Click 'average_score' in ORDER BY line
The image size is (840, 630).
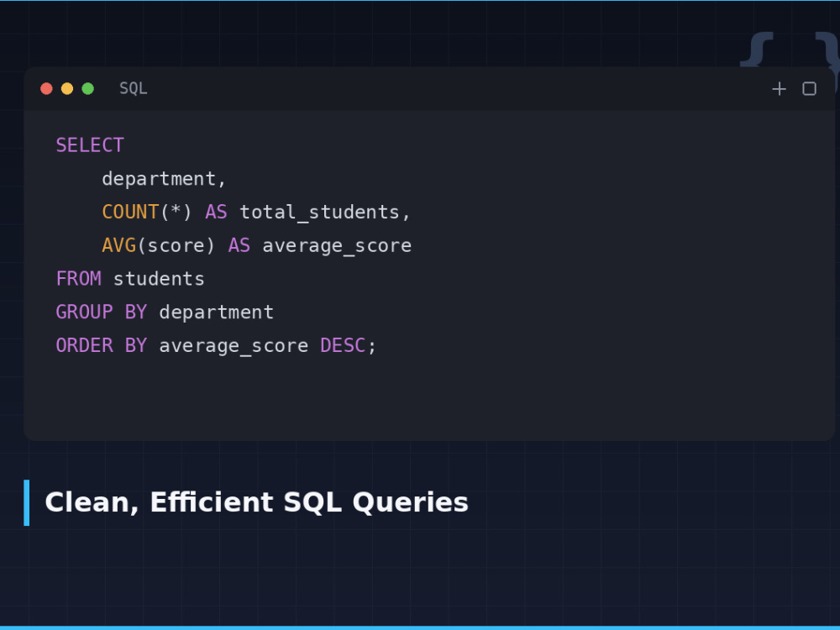234,346
